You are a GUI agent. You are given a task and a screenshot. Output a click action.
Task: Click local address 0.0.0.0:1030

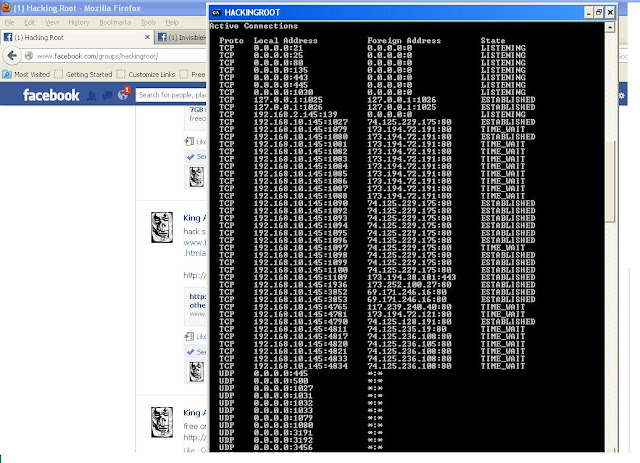pos(283,92)
